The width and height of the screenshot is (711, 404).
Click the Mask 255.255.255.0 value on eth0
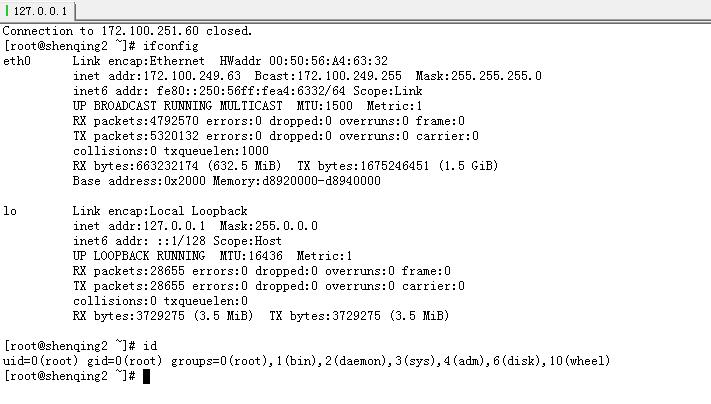(x=478, y=76)
